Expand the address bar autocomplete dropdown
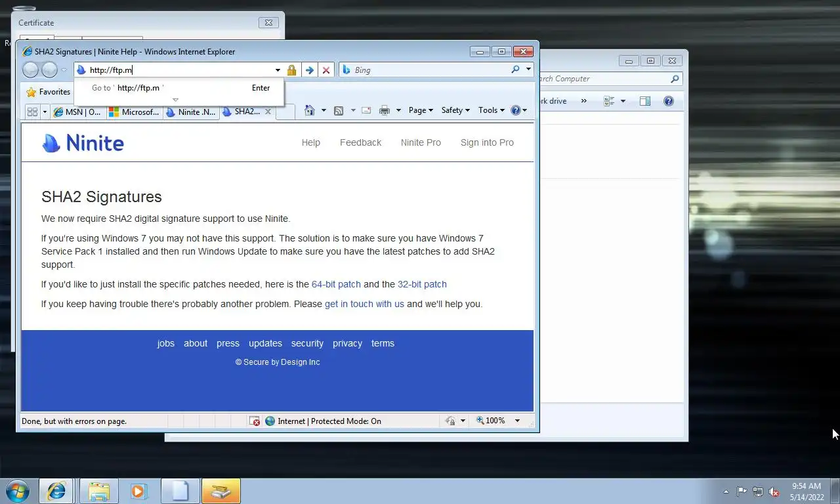Screen dimensions: 840x504 (278, 70)
